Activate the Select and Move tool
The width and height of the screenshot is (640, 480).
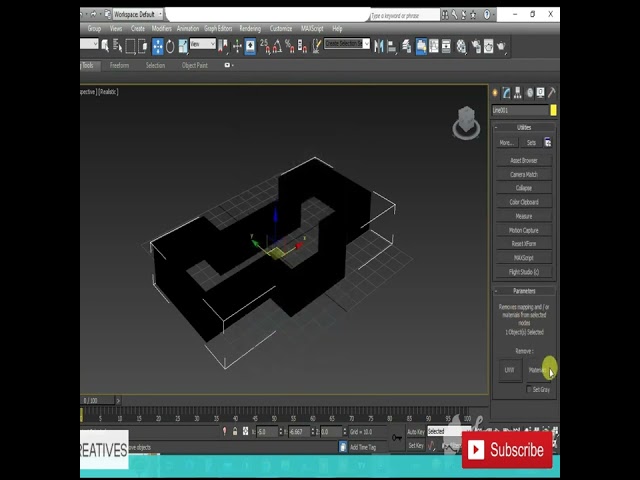158,46
